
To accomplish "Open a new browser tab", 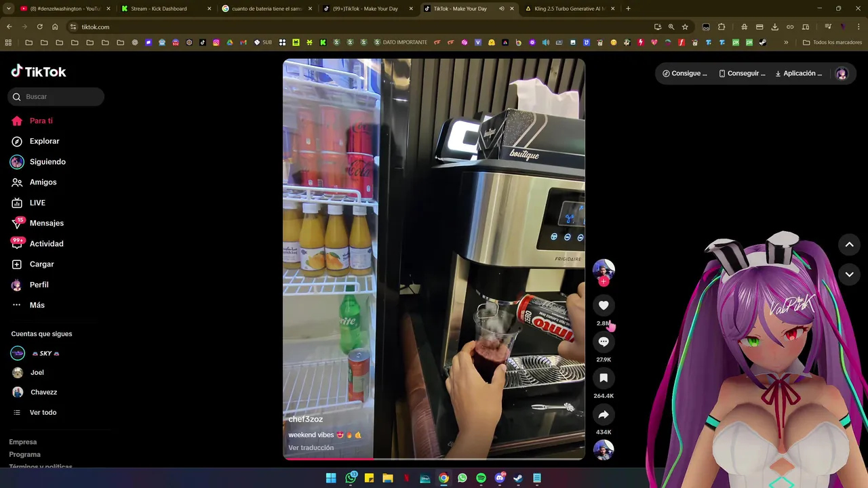I will point(628,9).
